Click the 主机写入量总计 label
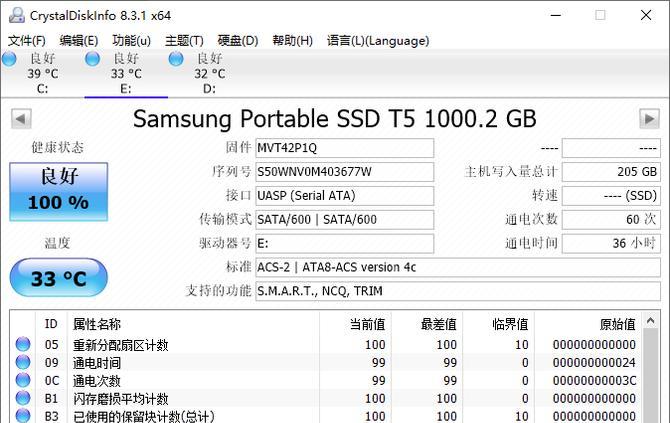 511,172
